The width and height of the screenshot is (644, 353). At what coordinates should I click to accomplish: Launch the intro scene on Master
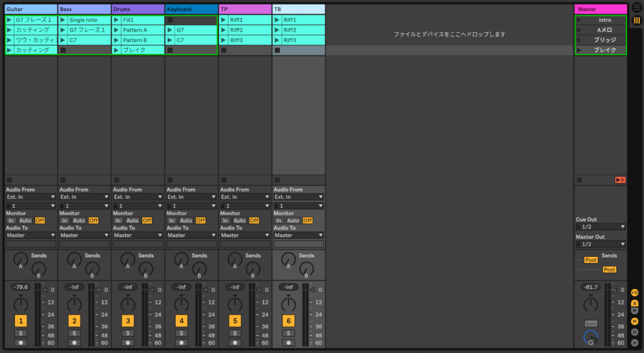[x=579, y=20]
